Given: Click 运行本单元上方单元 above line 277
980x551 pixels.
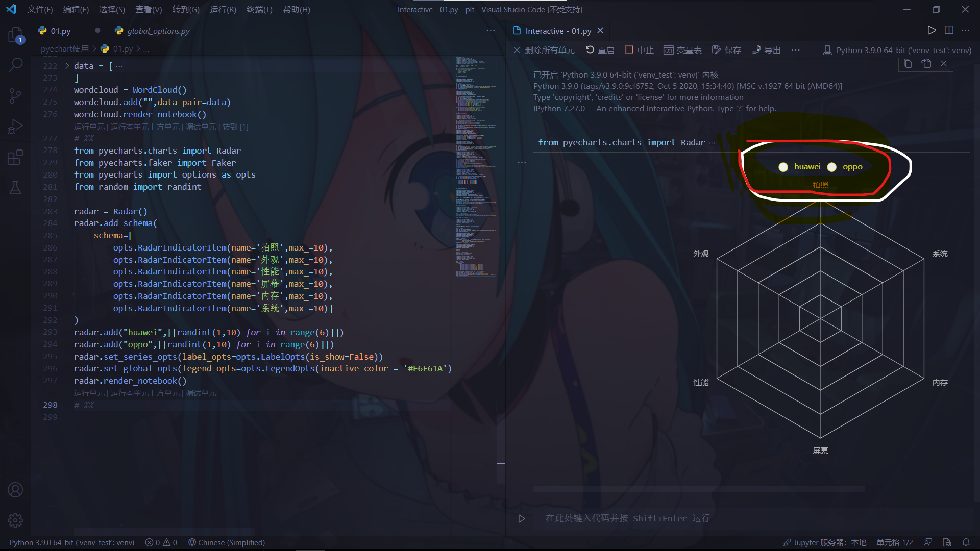Looking at the screenshot, I should tap(145, 127).
